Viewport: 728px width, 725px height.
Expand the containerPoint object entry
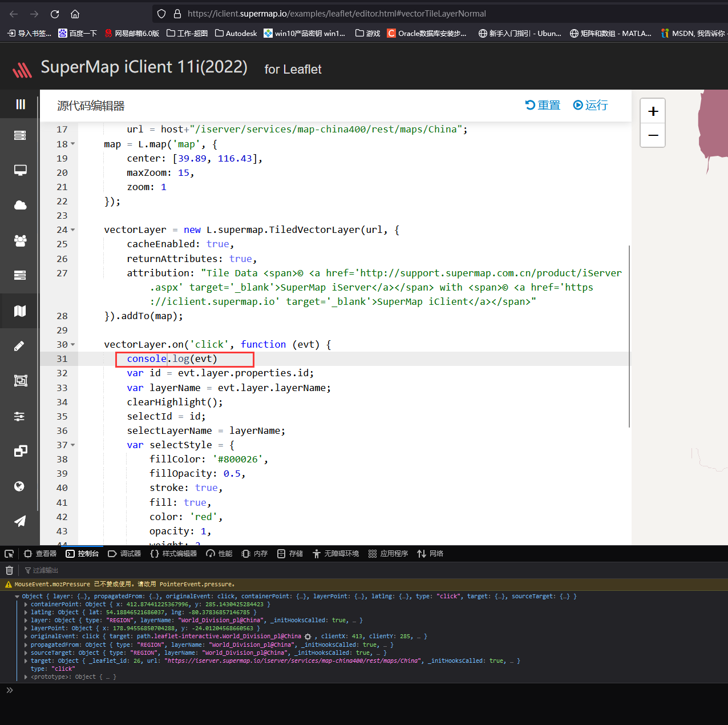(x=26, y=604)
